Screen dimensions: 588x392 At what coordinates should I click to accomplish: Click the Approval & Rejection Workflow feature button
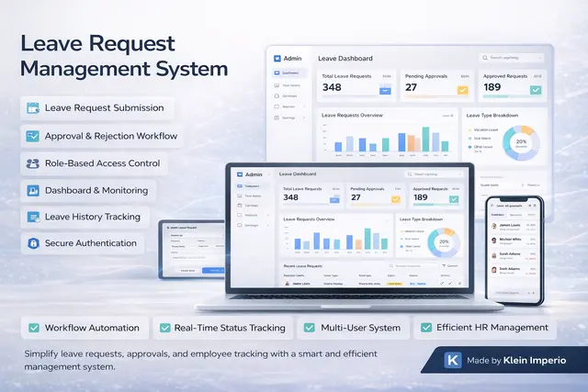coord(102,136)
